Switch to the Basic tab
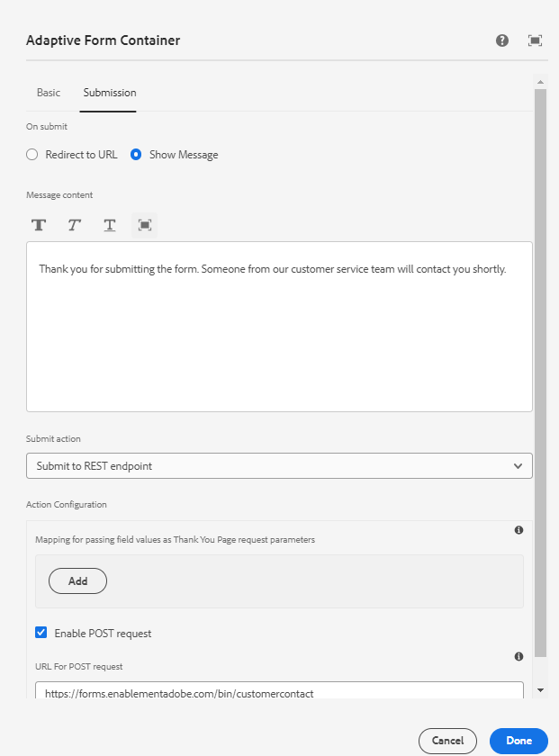This screenshot has height=756, width=559. pyautogui.click(x=48, y=93)
